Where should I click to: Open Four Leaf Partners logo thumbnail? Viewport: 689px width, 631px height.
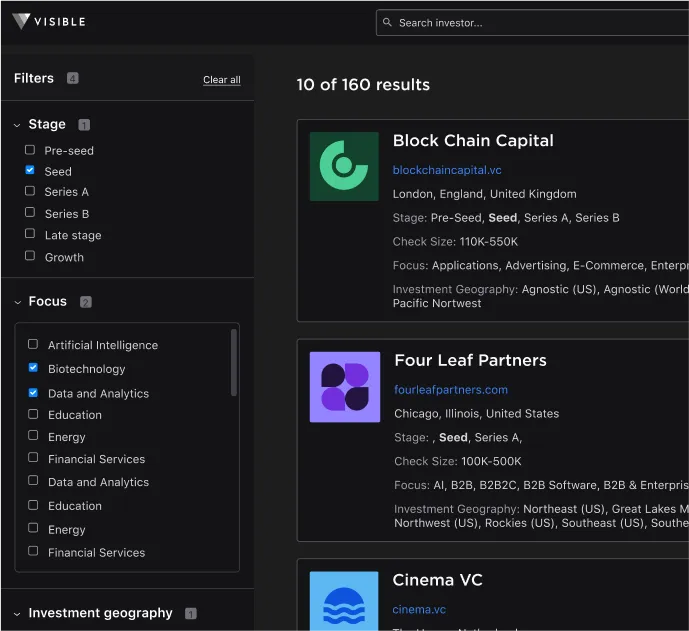(x=344, y=387)
